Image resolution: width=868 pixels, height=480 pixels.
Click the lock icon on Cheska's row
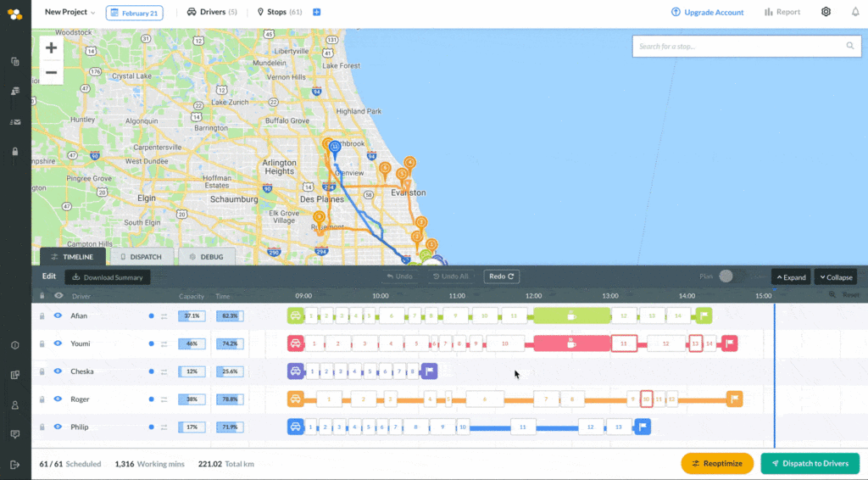pyautogui.click(x=42, y=371)
